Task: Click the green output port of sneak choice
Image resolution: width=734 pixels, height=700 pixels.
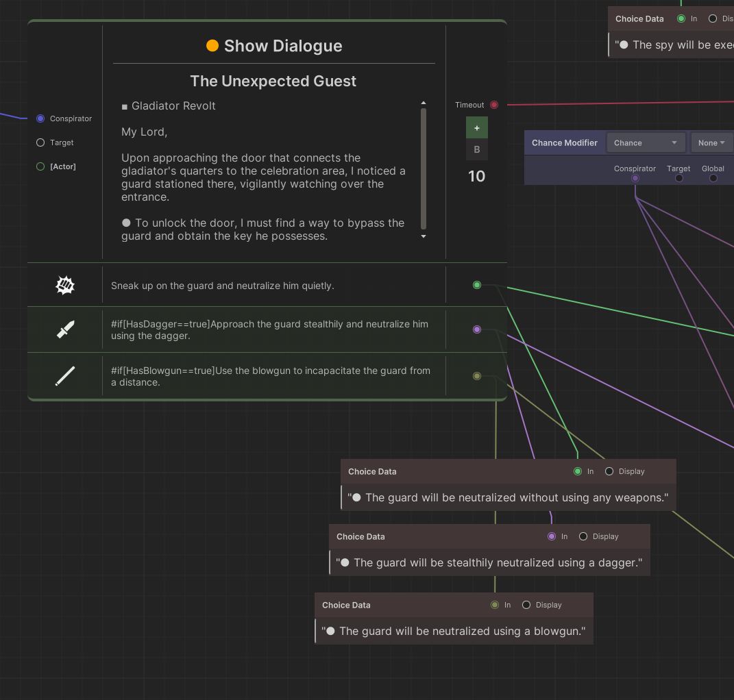Action: click(477, 285)
